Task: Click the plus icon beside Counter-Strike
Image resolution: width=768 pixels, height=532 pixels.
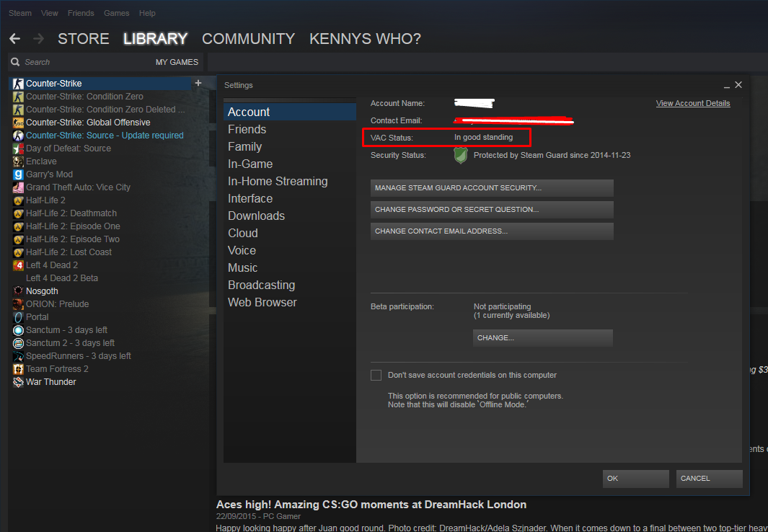Action: pos(198,83)
